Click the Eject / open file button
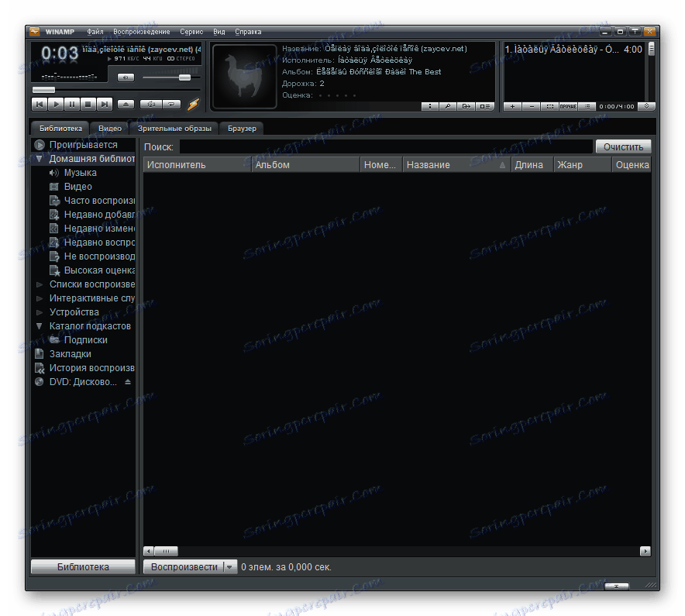Image resolution: width=685 pixels, height=616 pixels. pos(126,105)
